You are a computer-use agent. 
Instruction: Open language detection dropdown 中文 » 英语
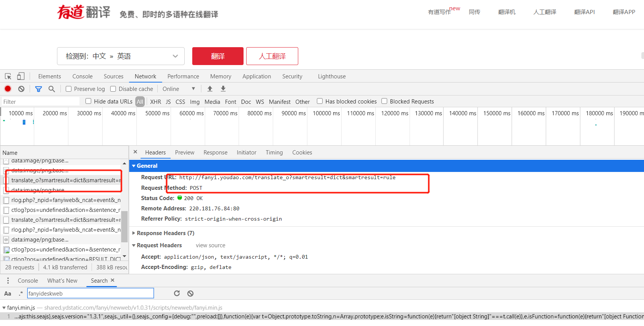(121, 56)
